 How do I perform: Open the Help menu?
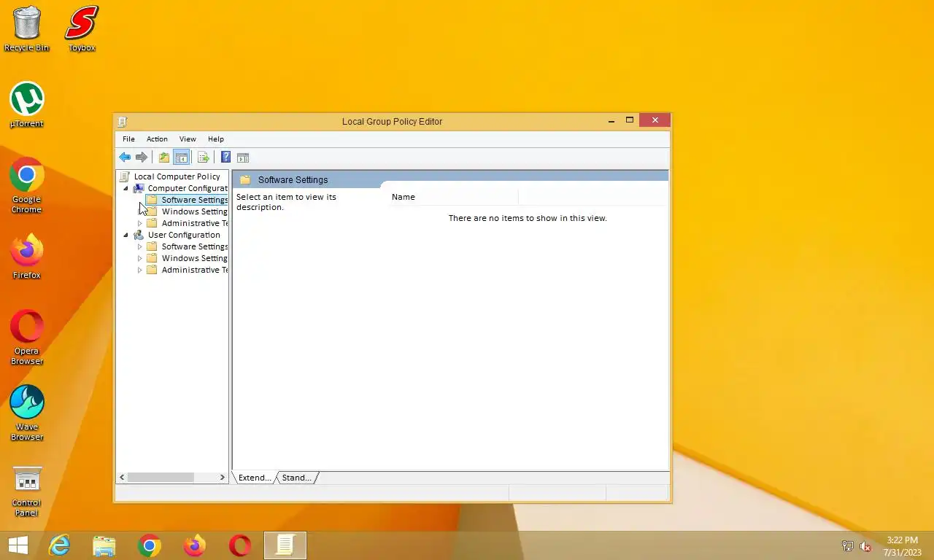point(215,139)
